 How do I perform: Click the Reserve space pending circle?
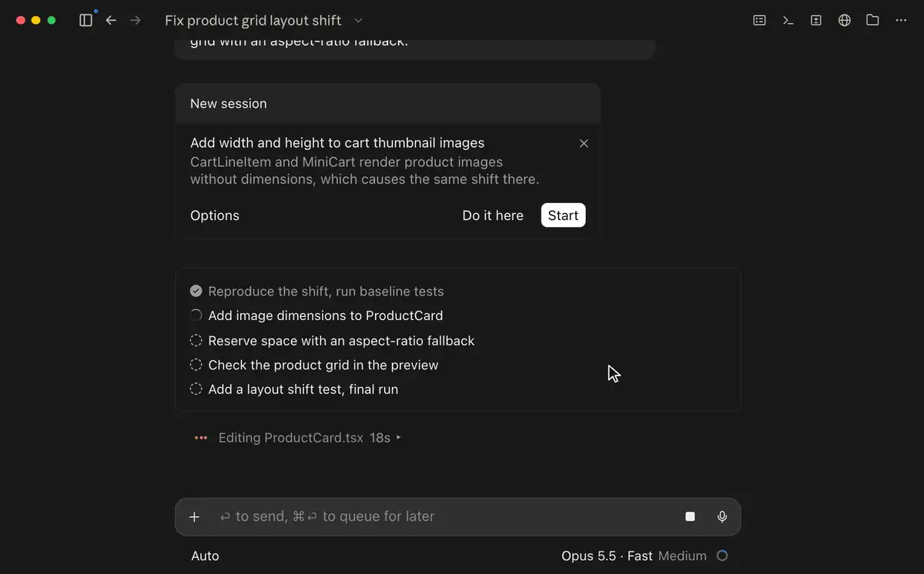pyautogui.click(x=196, y=340)
